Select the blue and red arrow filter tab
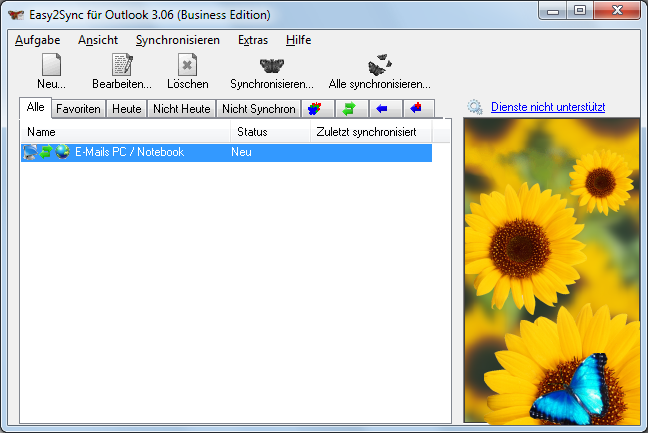Viewport: 648px width, 433px height. click(418, 109)
